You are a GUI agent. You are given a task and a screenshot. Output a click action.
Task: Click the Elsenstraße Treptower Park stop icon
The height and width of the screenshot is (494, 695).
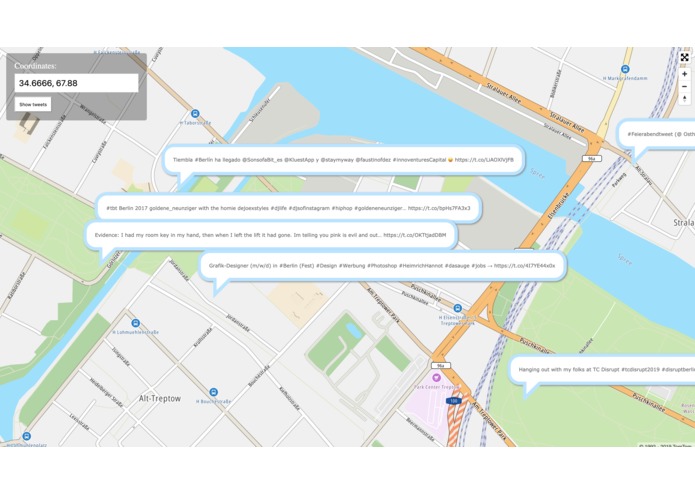pyautogui.click(x=457, y=308)
